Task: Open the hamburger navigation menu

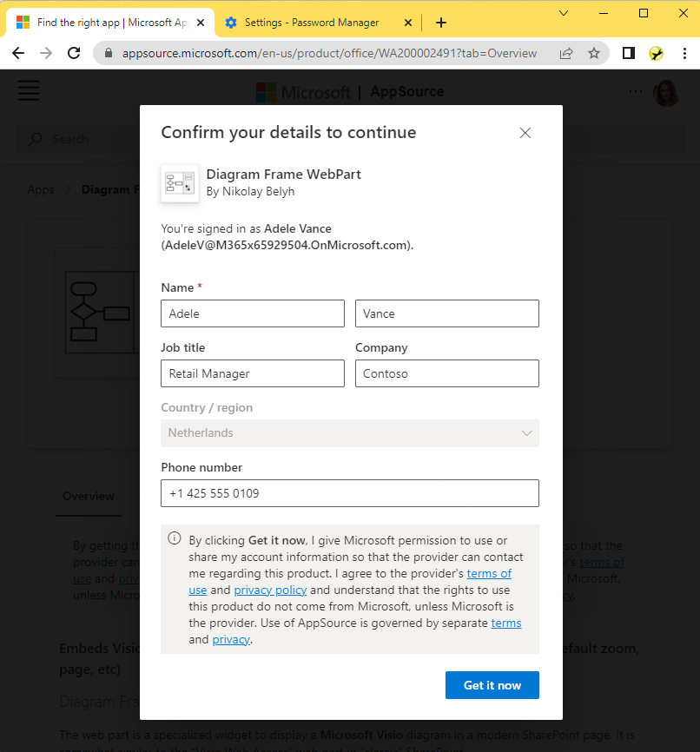Action: click(x=29, y=90)
